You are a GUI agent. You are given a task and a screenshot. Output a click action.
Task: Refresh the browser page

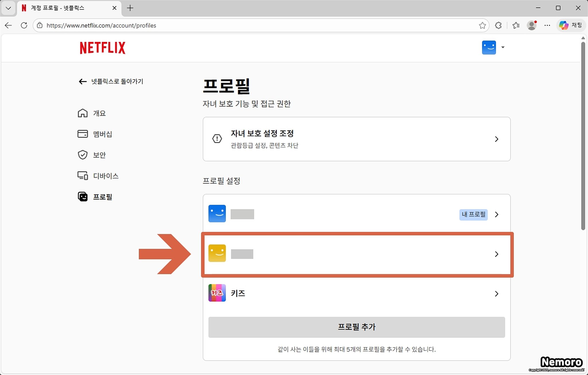click(x=24, y=25)
